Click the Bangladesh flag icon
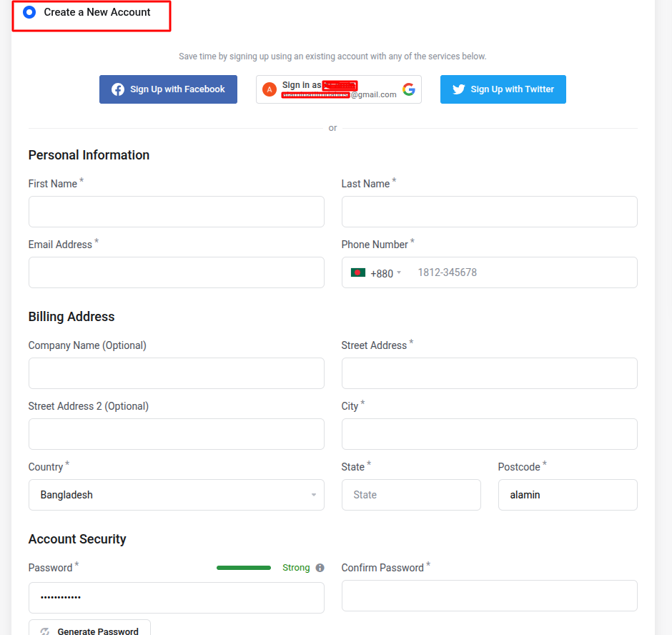The height and width of the screenshot is (635, 672). (x=358, y=273)
